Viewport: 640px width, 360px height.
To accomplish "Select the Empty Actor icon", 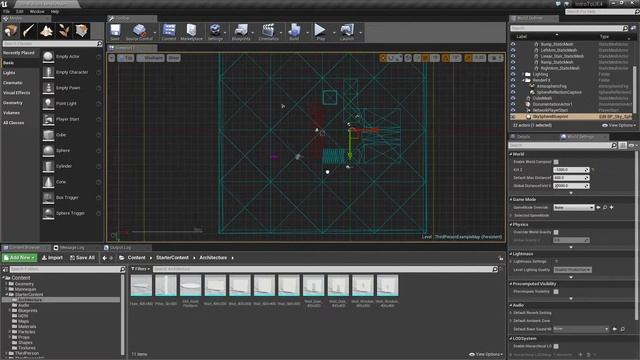I will click(48, 57).
